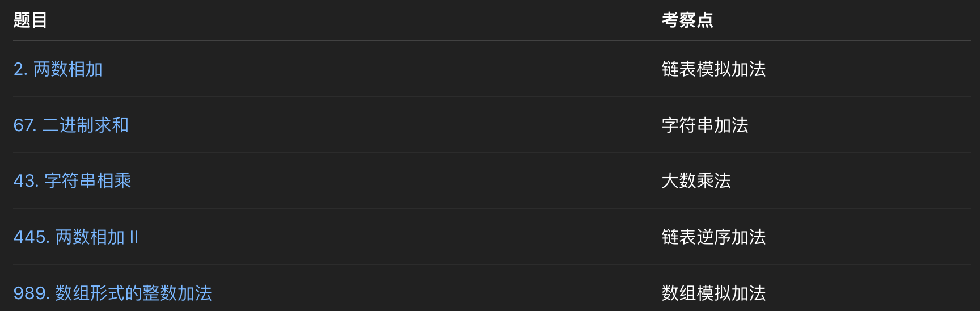
Task: Click the "考察点" column header
Action: (687, 20)
